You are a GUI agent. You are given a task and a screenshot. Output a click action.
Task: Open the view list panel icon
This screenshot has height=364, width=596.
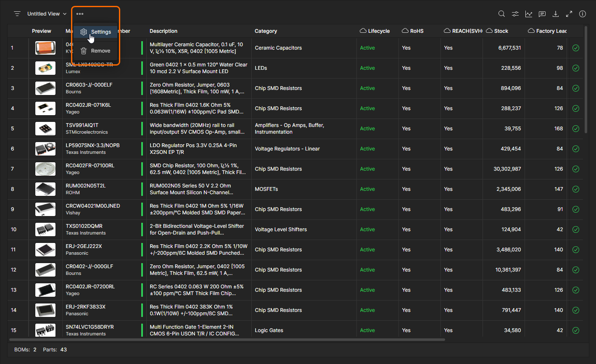17,14
